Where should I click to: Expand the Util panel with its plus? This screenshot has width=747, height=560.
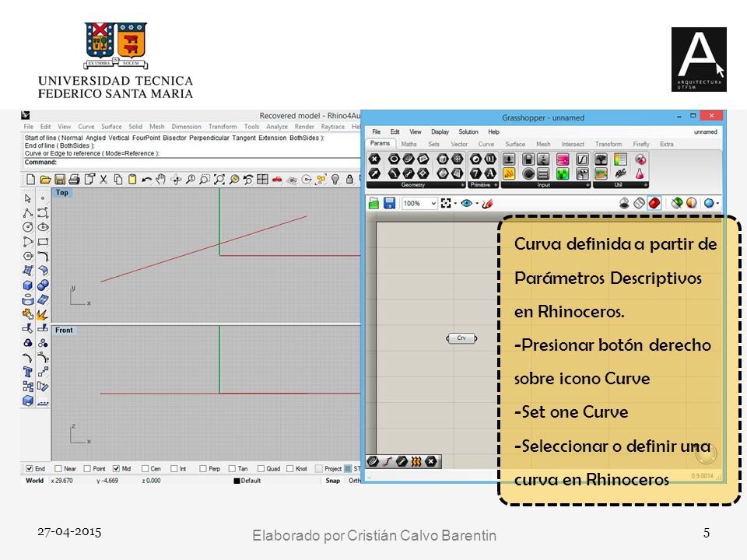[646, 185]
